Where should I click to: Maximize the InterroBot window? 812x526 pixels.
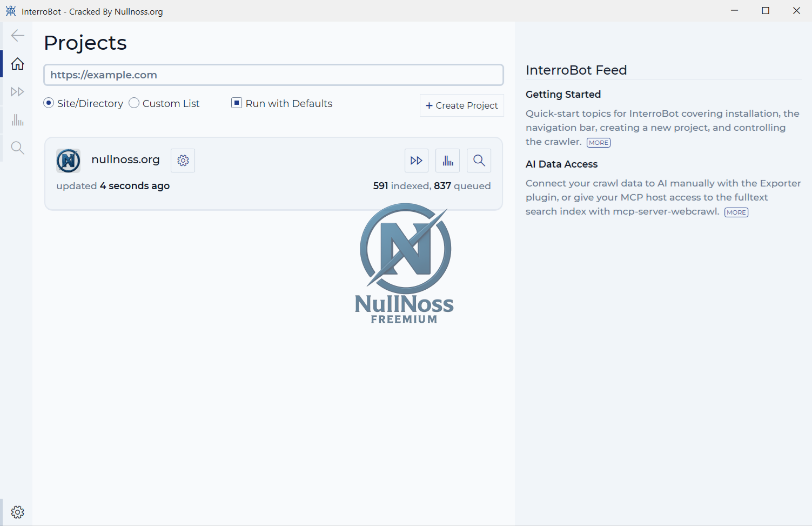(x=766, y=11)
